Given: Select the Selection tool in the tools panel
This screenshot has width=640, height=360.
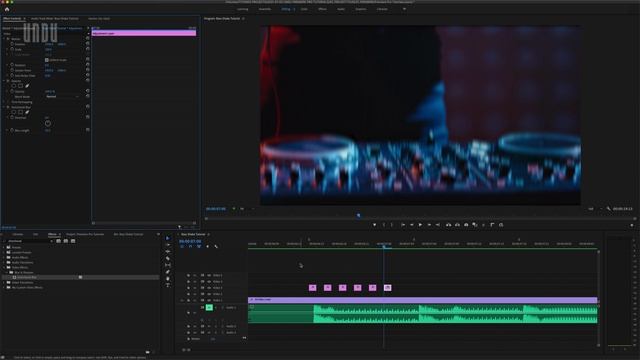Looking at the screenshot, I should [x=168, y=238].
